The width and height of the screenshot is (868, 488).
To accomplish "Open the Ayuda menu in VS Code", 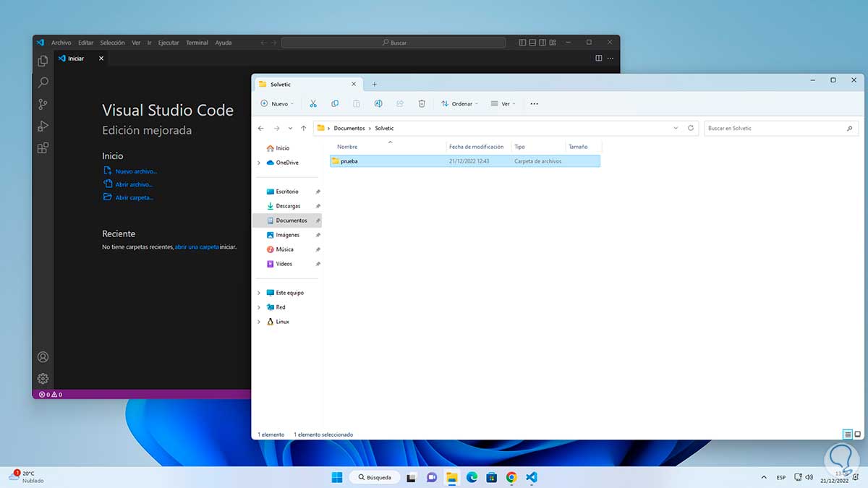I will click(x=224, y=43).
